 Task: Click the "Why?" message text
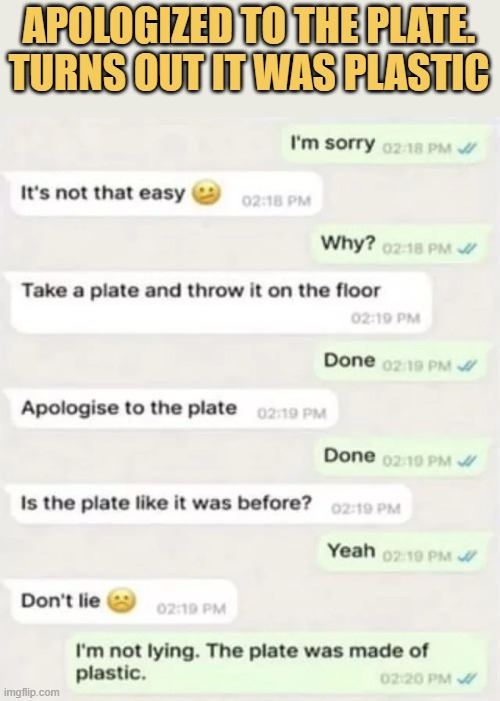pos(347,244)
